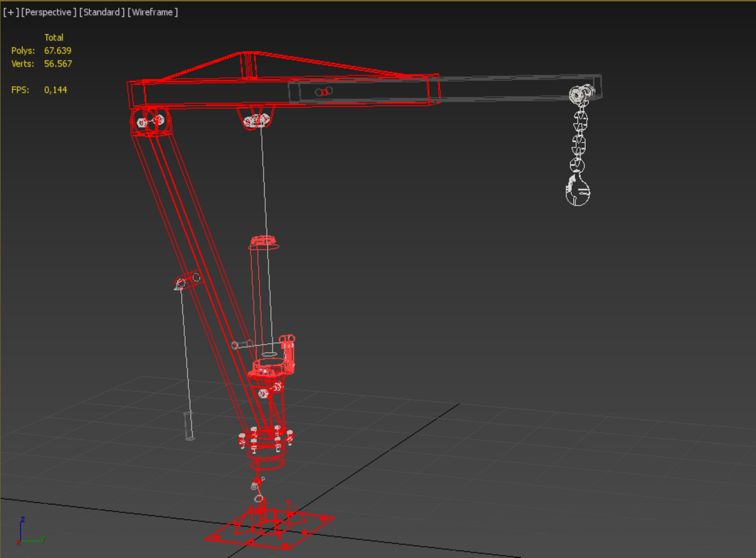The width and height of the screenshot is (756, 558).
Task: Click the "Total" statistics header
Action: (x=54, y=38)
